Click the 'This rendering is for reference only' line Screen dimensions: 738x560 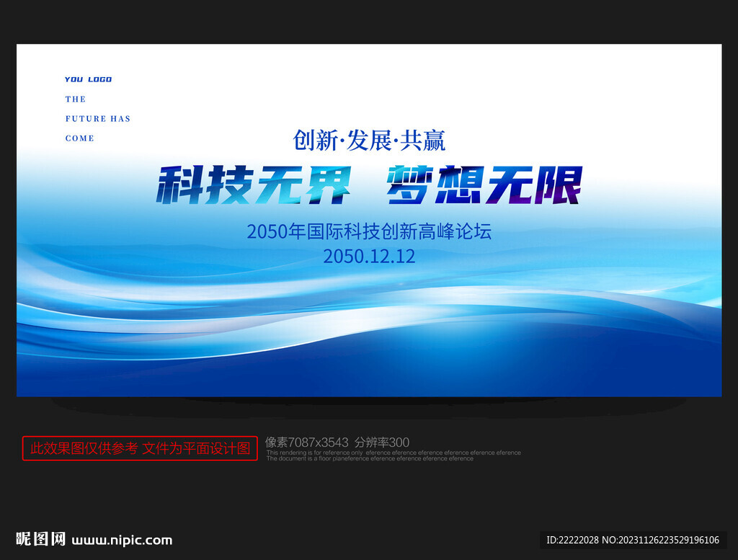pyautogui.click(x=394, y=453)
